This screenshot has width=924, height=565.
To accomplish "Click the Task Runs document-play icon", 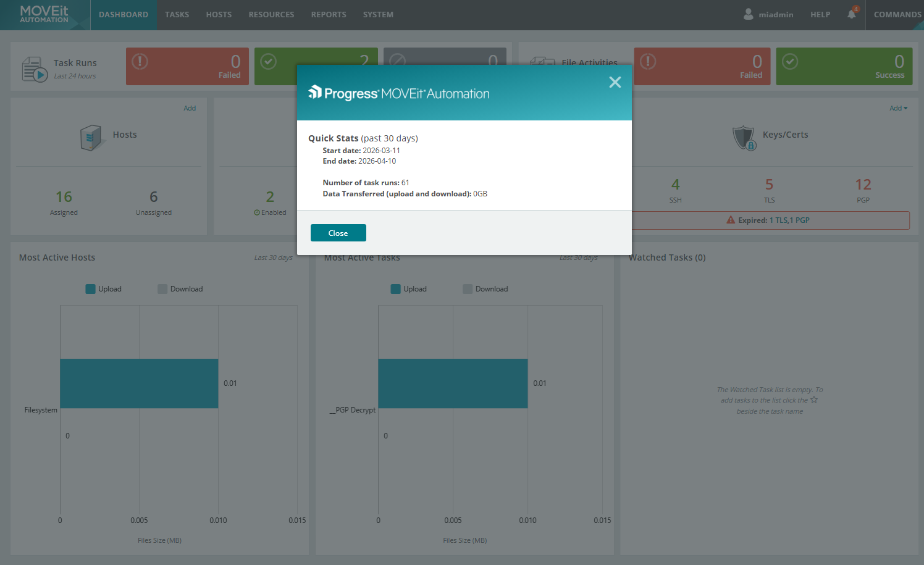I will (35, 69).
